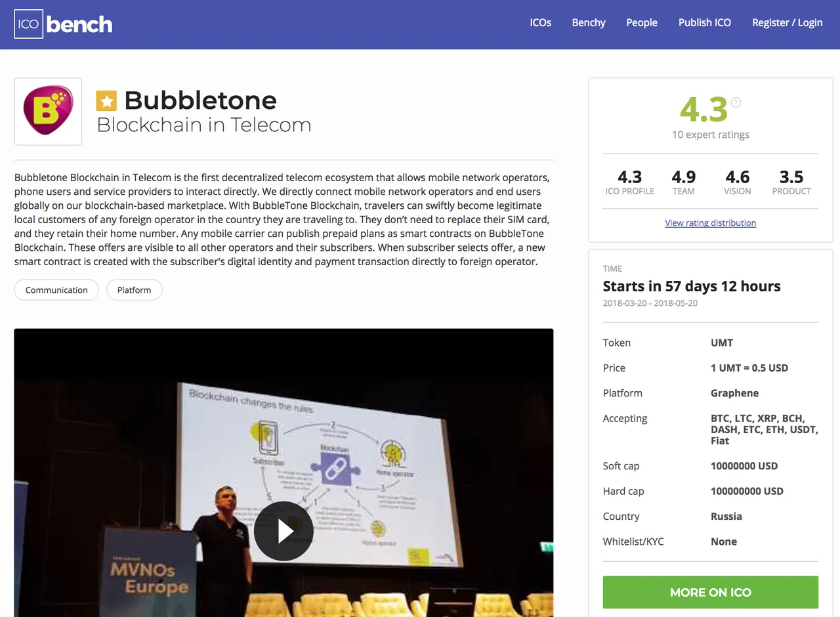Click the ICObench logo

pyautogui.click(x=63, y=24)
